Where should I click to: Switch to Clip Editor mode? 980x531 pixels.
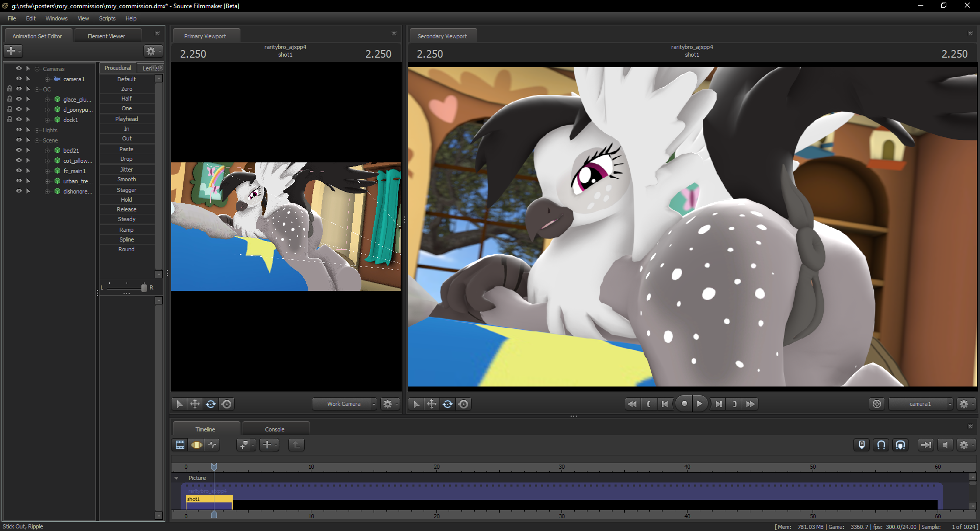pos(180,445)
